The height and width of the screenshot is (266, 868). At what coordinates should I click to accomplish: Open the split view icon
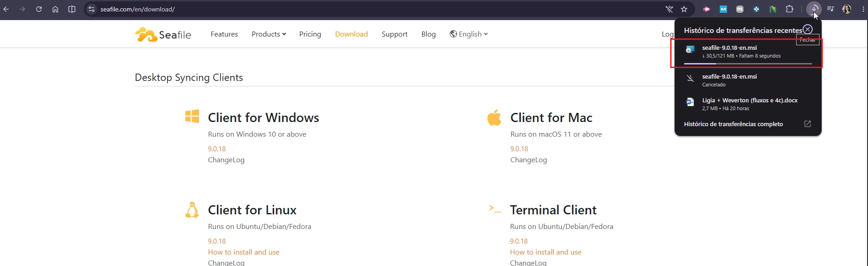point(72,9)
